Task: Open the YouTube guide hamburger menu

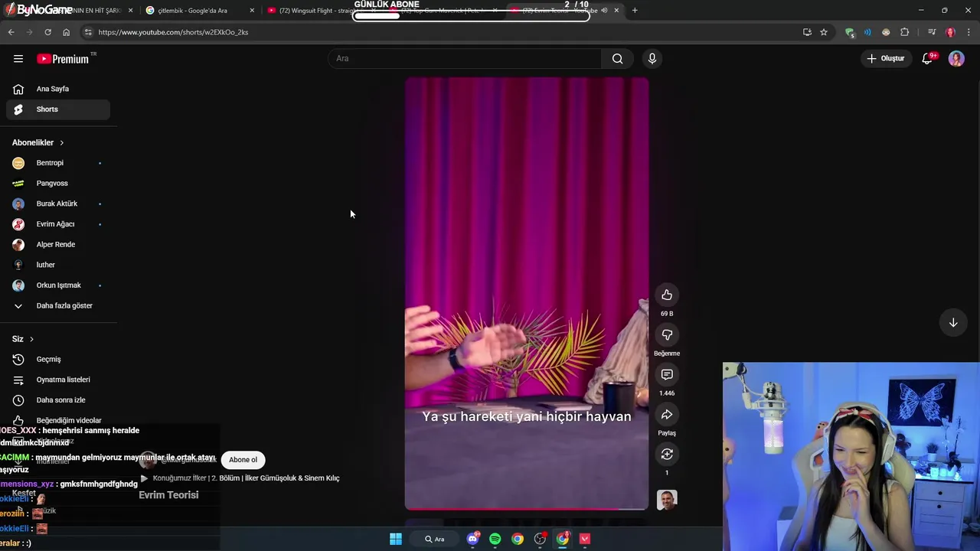Action: tap(18, 59)
